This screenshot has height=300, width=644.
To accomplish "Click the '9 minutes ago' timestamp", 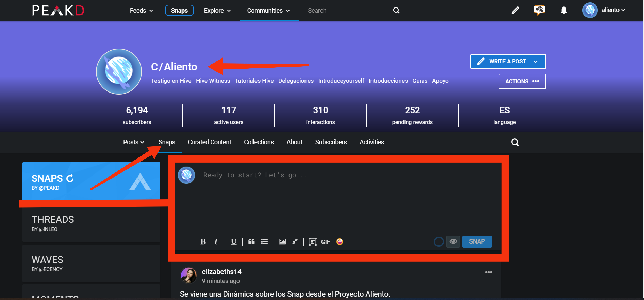I will coord(221,281).
